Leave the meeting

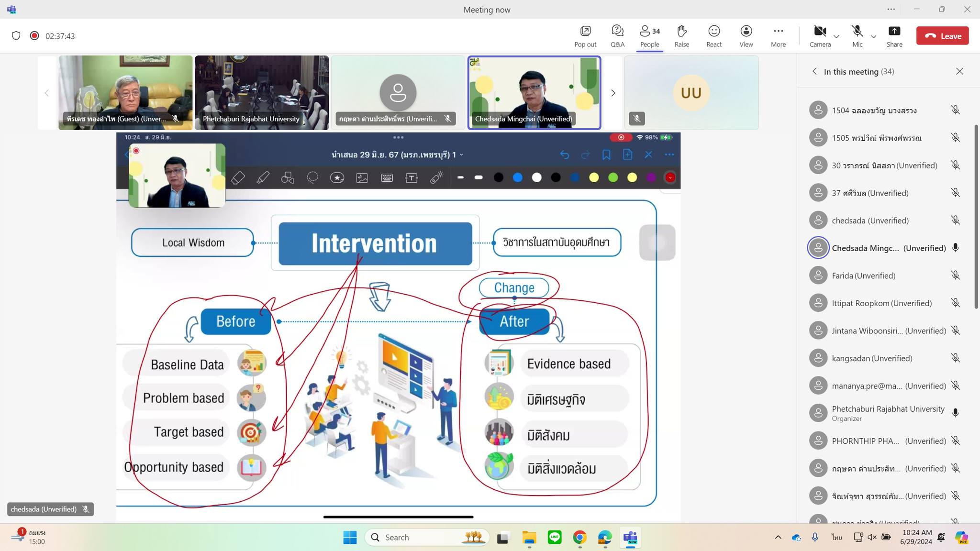click(x=942, y=36)
